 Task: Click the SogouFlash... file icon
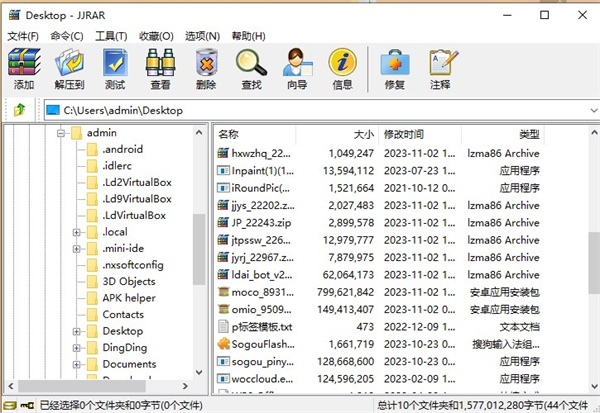223,344
